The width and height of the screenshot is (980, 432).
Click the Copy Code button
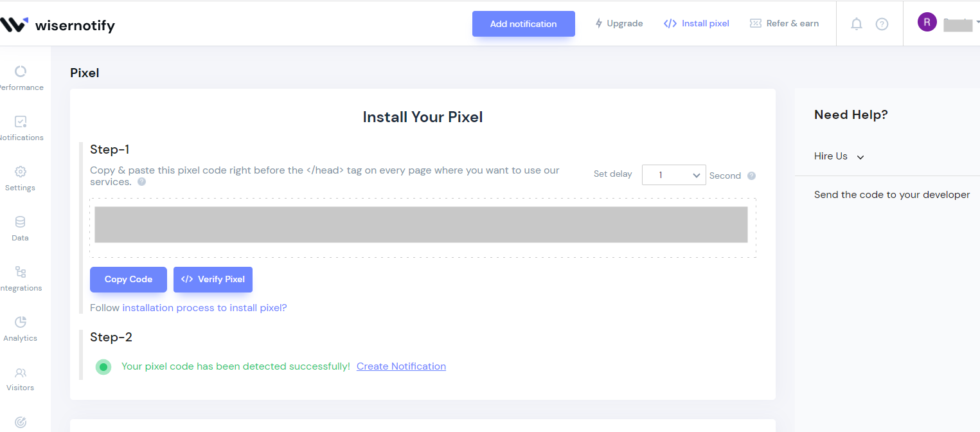pyautogui.click(x=128, y=279)
